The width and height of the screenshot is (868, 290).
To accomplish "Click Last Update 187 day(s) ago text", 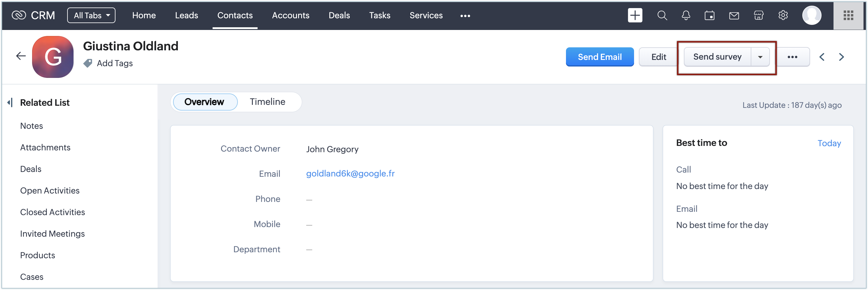I will click(x=792, y=105).
